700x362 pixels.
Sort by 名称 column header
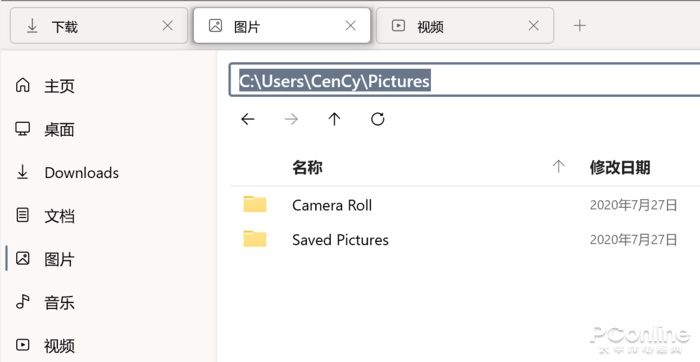(307, 167)
